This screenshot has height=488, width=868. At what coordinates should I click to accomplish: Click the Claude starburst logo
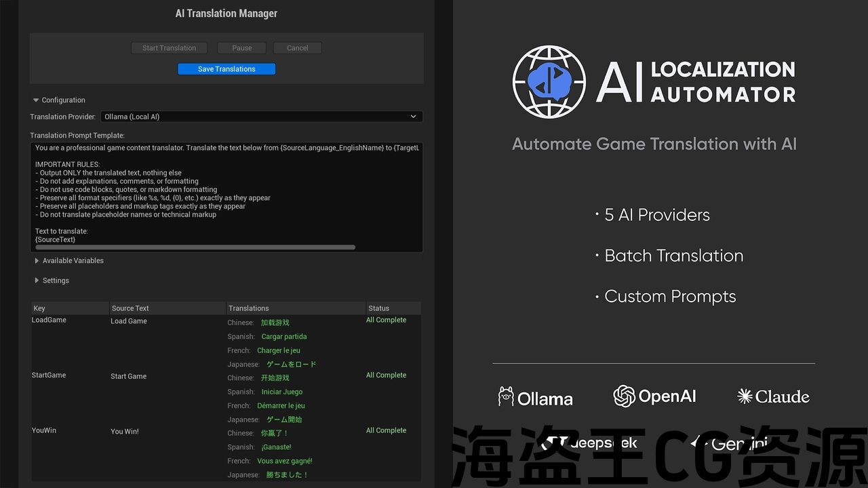click(745, 396)
